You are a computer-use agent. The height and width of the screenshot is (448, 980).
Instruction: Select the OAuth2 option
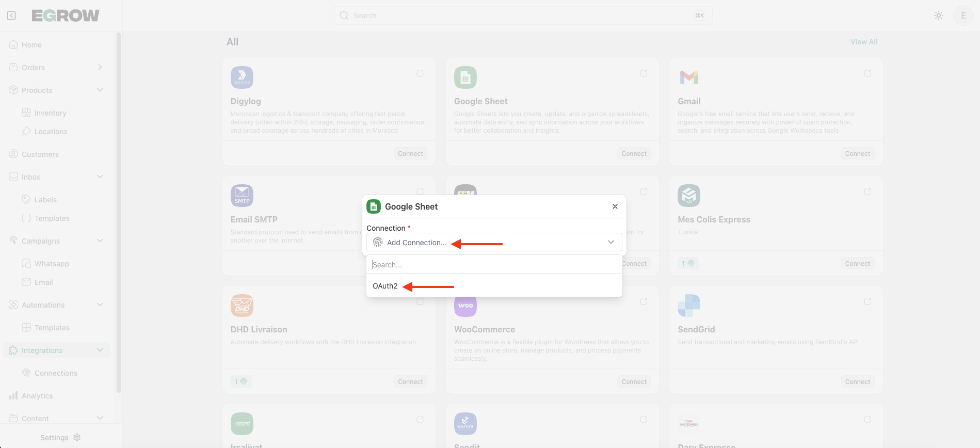pos(385,286)
